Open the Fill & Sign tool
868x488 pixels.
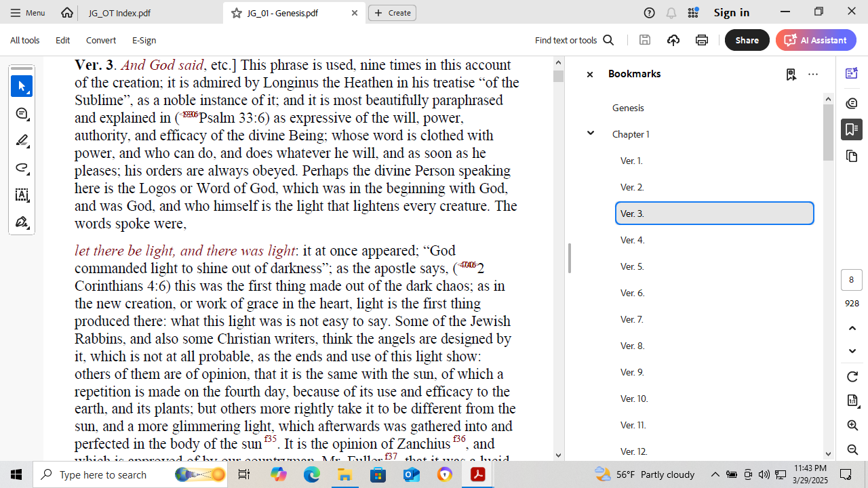pos(22,222)
